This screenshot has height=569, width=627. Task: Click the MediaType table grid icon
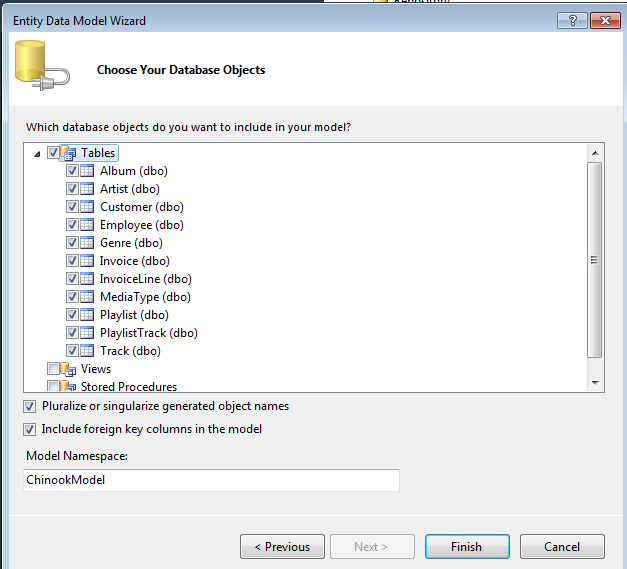pyautogui.click(x=87, y=297)
